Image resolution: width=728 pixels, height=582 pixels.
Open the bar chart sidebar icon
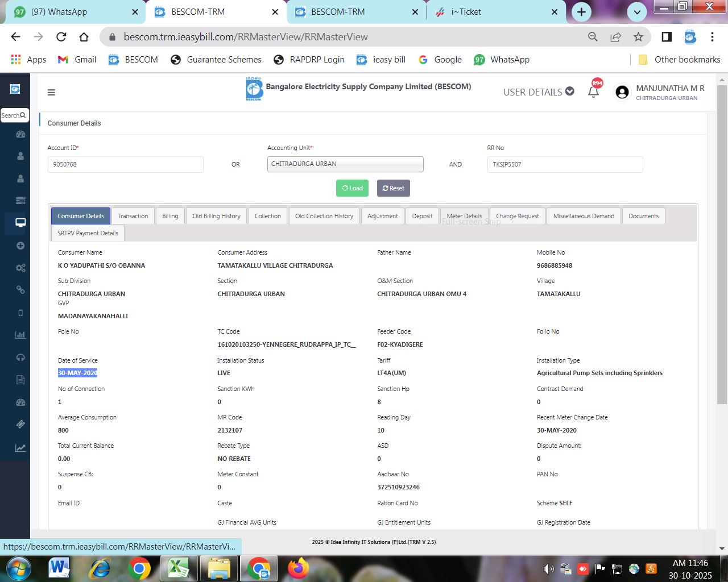(x=20, y=335)
